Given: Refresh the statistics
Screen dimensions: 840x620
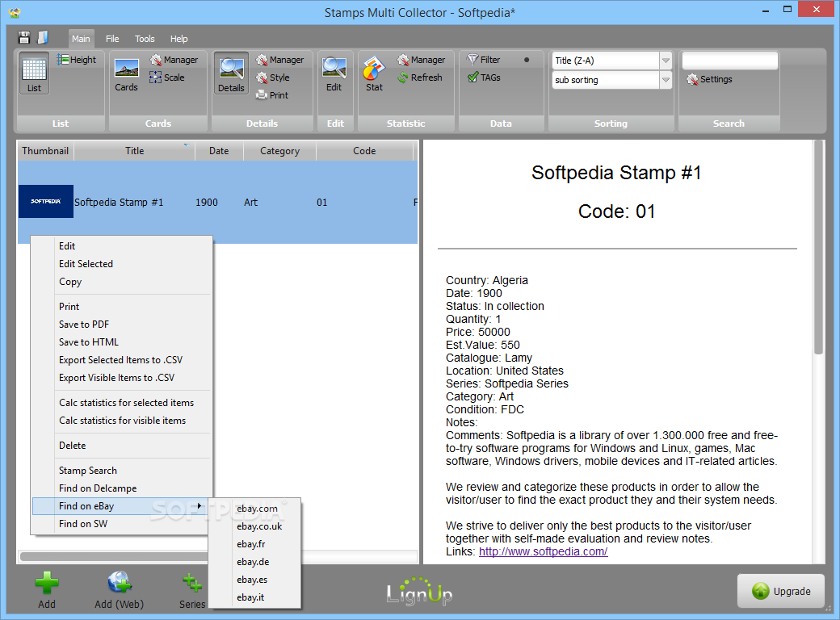Looking at the screenshot, I should pyautogui.click(x=420, y=77).
